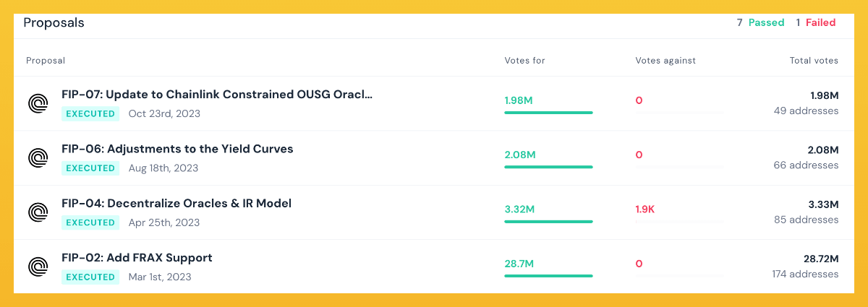Click the protocol logo icon beside FIP-02
This screenshot has width=868, height=307.
click(38, 267)
